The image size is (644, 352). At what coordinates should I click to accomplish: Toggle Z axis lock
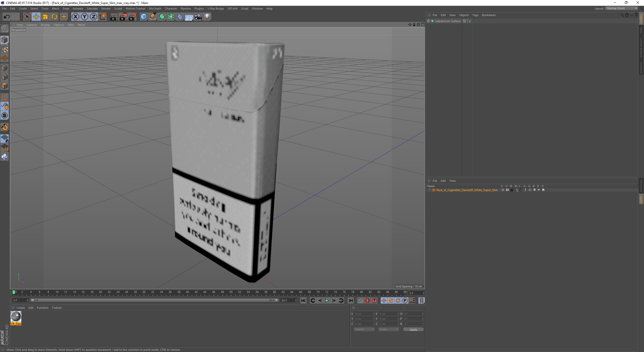point(94,17)
